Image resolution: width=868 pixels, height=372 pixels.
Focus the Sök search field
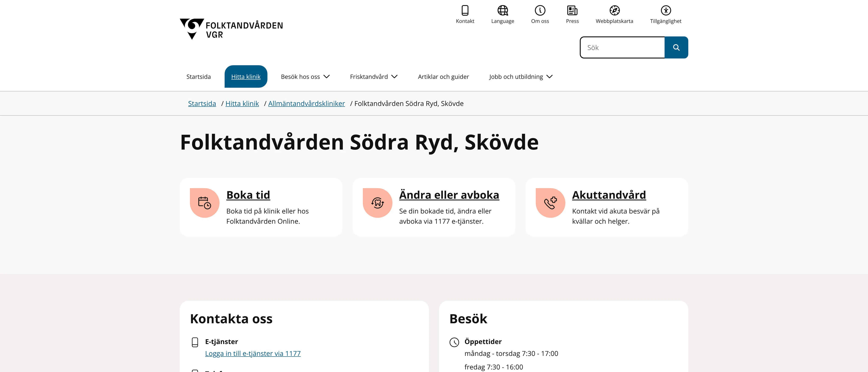click(622, 47)
